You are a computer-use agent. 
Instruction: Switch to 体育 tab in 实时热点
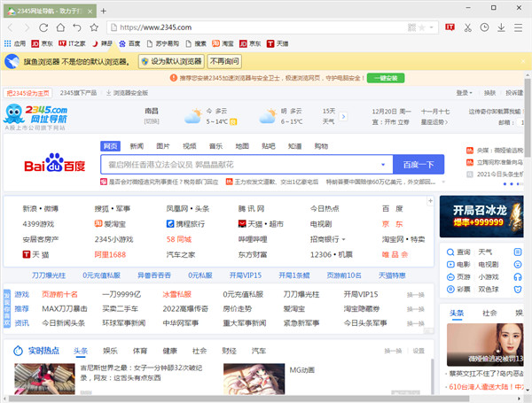[x=140, y=351]
